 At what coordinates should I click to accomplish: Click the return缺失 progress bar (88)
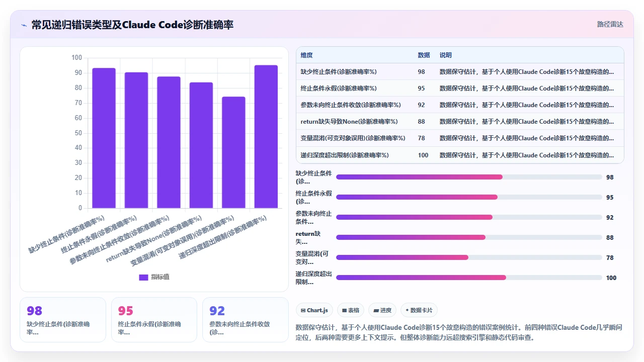point(469,237)
